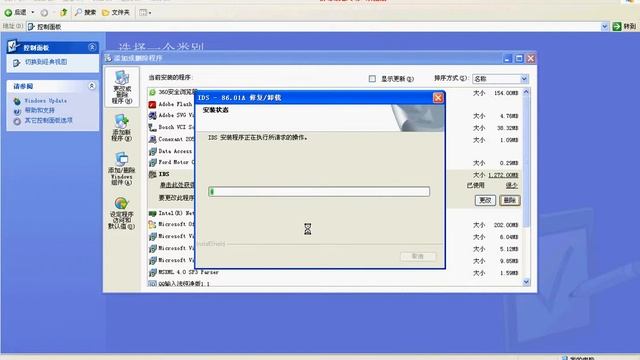Image resolution: width=640 pixels, height=360 pixels.
Task: Click the 38.32MB size value
Action: point(507,128)
